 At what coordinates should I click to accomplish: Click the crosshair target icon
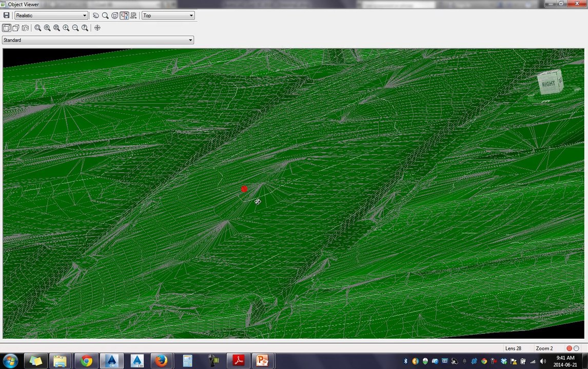tap(97, 28)
